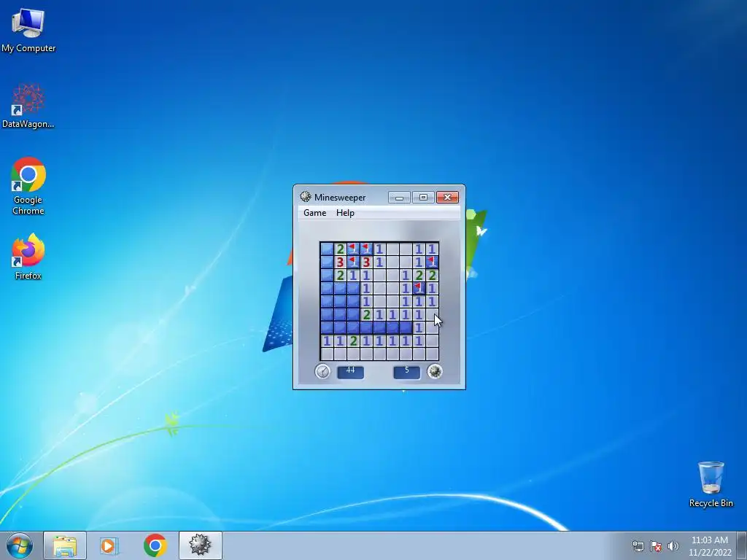The image size is (747, 560).
Task: Click the volume speaker tray icon
Action: pyautogui.click(x=673, y=546)
